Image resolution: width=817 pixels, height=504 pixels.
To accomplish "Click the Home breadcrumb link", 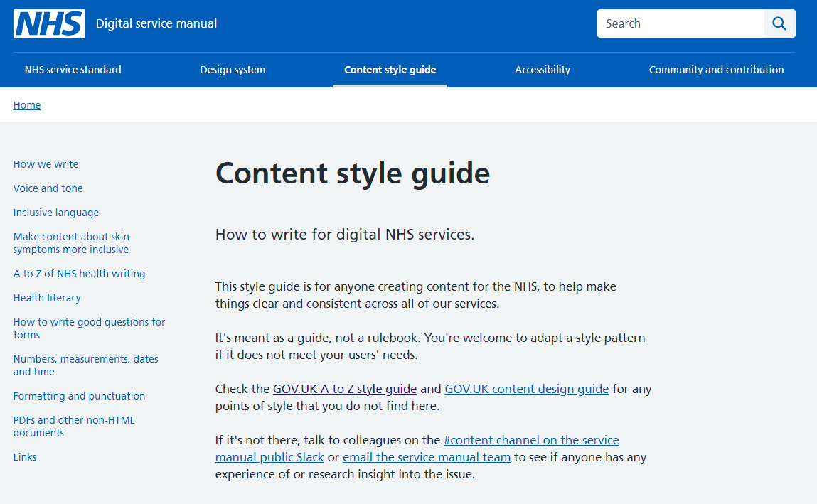I will (27, 105).
